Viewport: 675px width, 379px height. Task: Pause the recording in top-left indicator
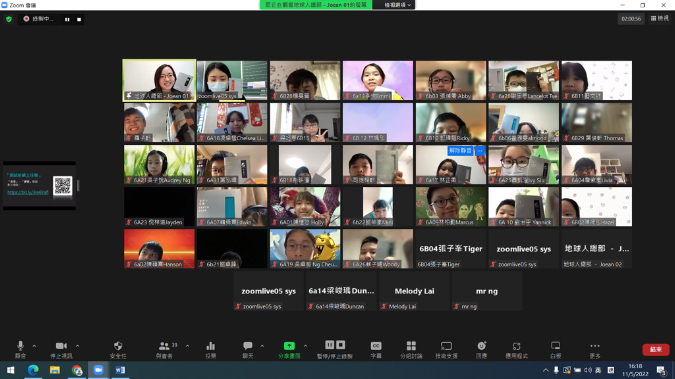click(x=67, y=19)
